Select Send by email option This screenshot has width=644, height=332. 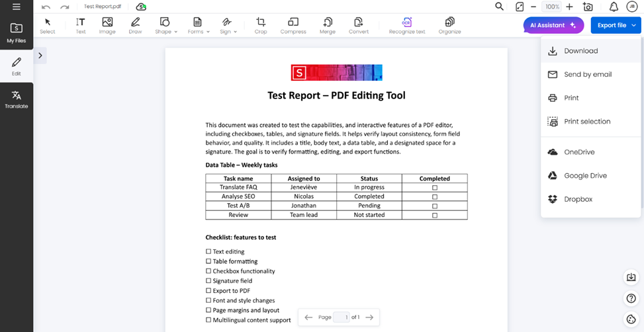pos(590,74)
